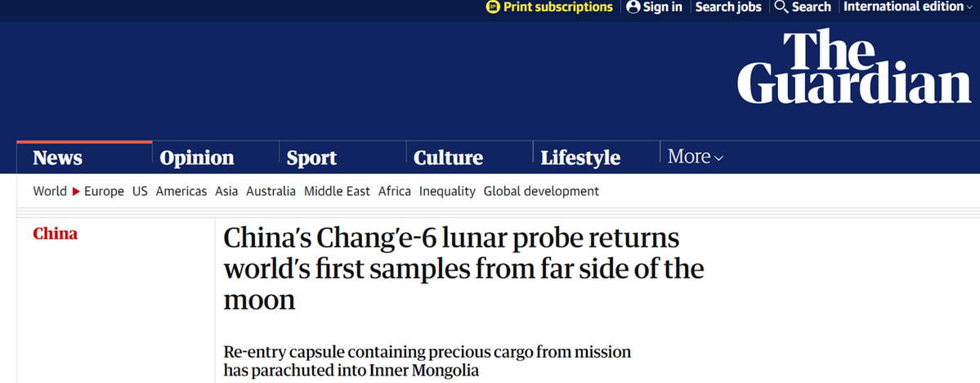Click the Sign in profile icon

click(x=633, y=7)
